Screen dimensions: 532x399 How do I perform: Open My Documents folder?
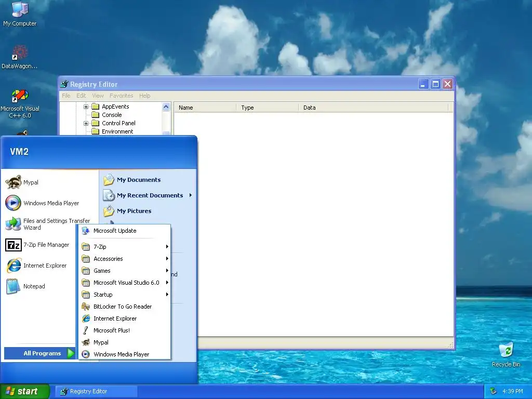click(132, 180)
